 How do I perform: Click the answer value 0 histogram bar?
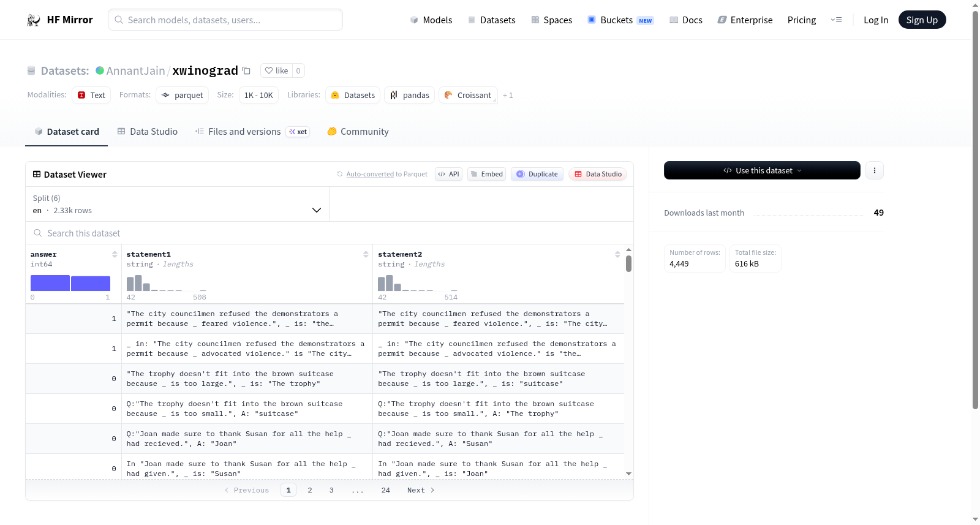(50, 283)
